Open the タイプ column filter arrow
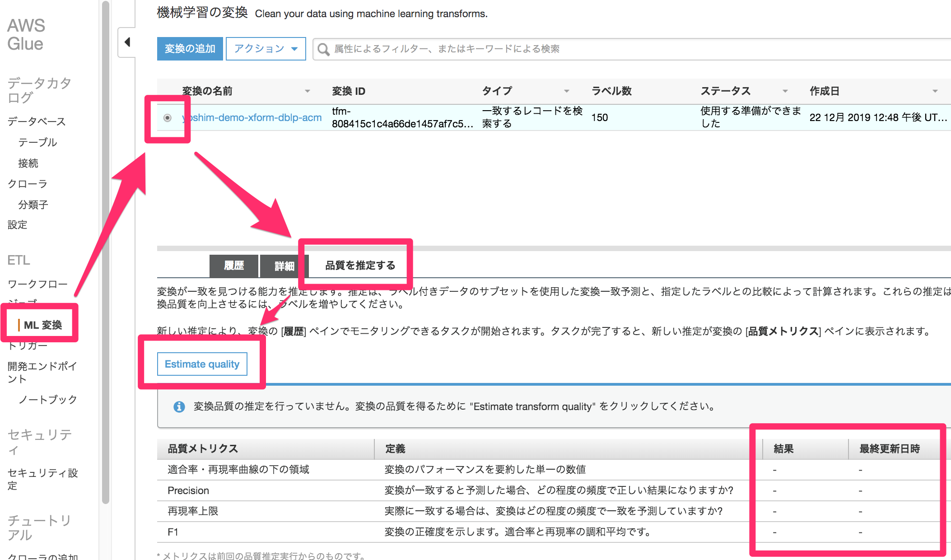The image size is (951, 560). (x=566, y=91)
